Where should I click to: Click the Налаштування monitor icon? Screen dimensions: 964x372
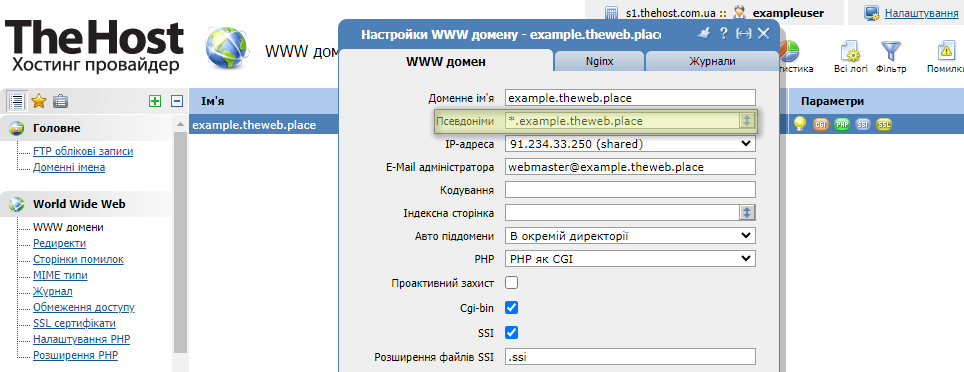(x=872, y=13)
